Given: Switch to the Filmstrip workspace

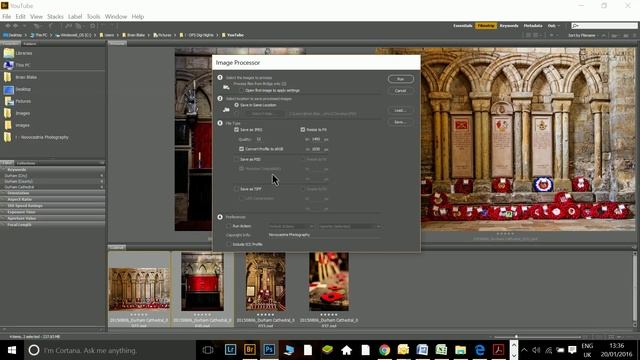Looking at the screenshot, I should [x=486, y=26].
